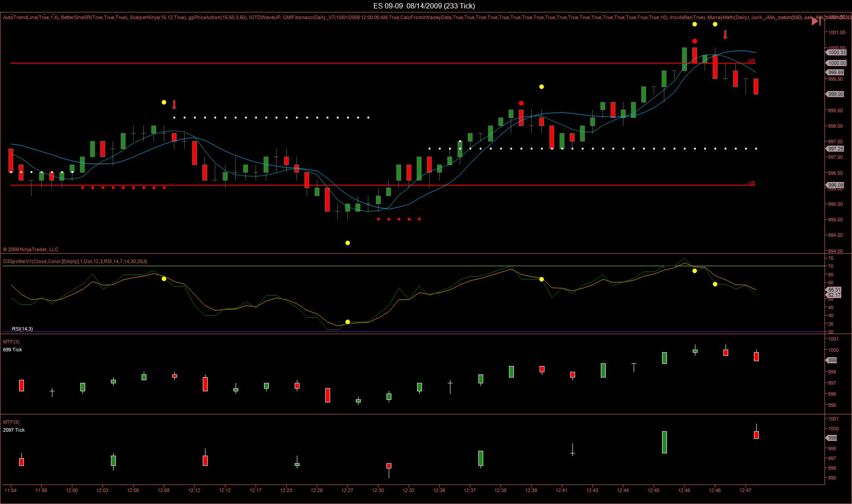Click the jump-to-latest-bar arrow icon

point(816,21)
